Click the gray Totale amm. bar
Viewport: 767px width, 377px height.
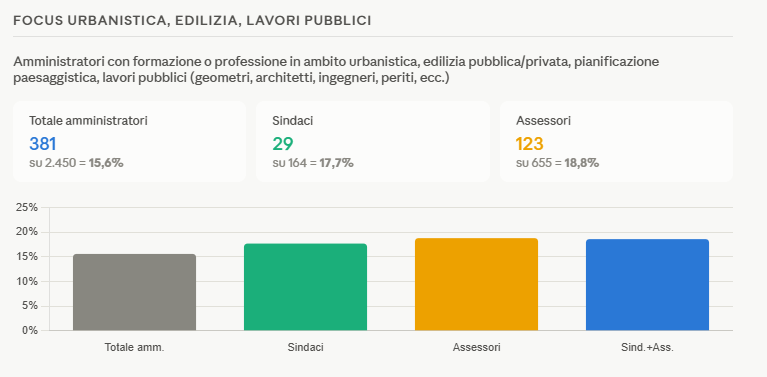pos(135,292)
